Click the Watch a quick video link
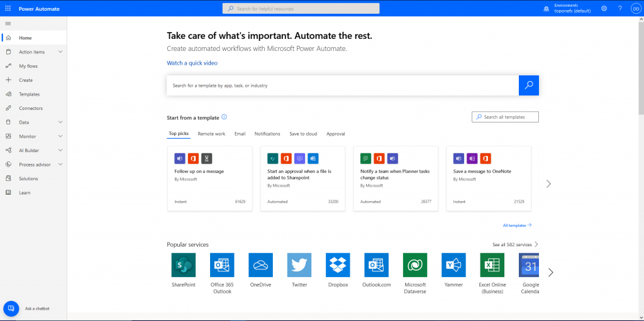The image size is (644, 321). (x=192, y=63)
